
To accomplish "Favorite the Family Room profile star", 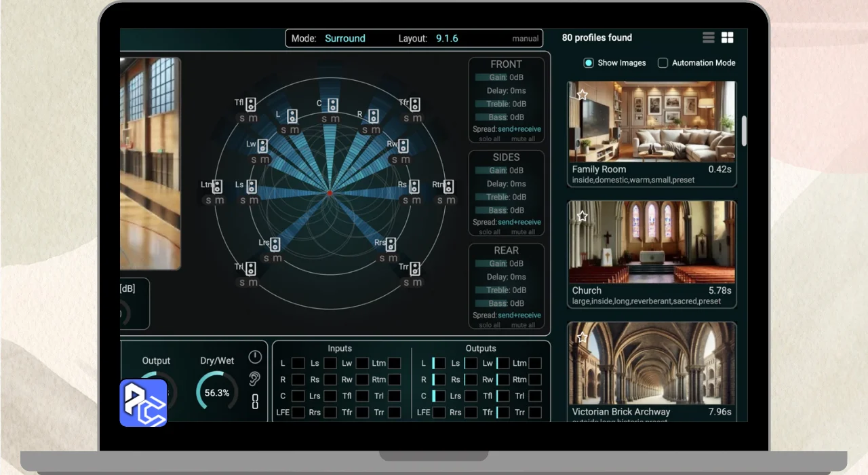I will [x=582, y=95].
